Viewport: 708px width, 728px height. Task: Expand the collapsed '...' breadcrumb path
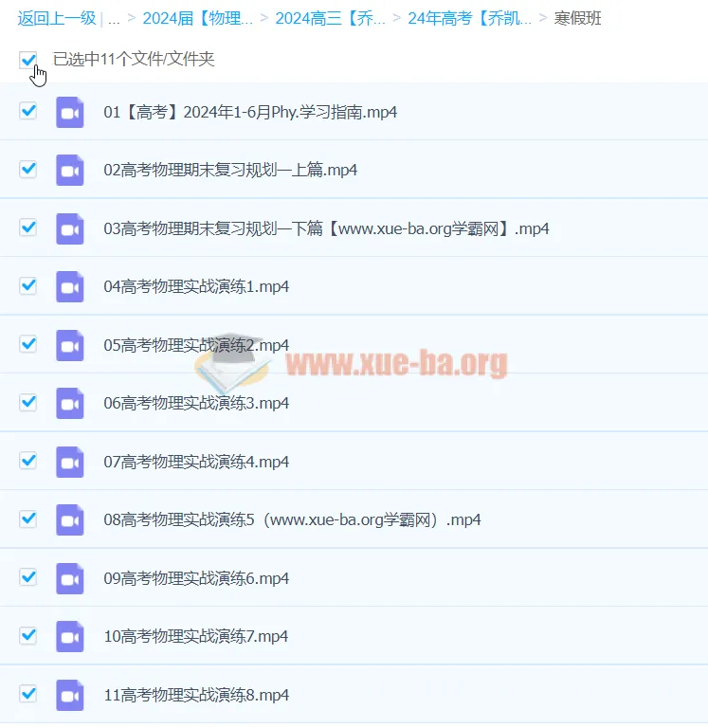point(114,18)
